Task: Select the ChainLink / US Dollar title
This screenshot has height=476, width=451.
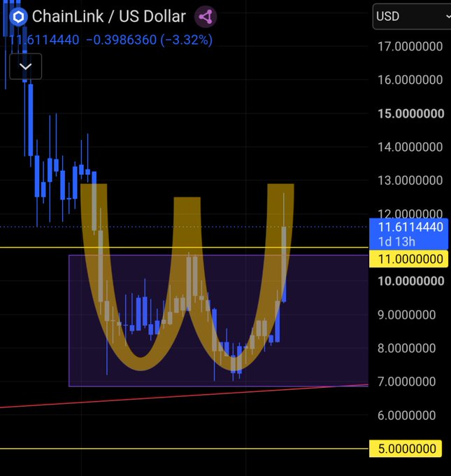Action: pos(109,16)
